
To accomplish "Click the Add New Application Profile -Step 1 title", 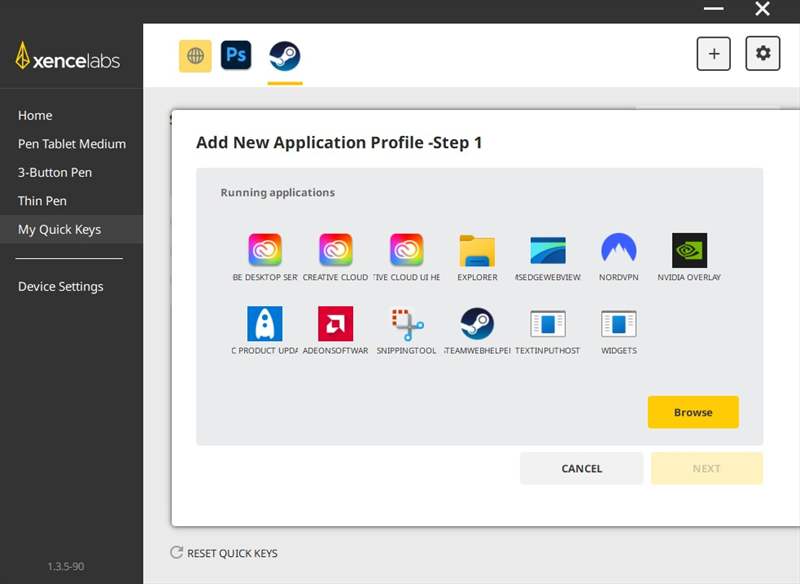I will pyautogui.click(x=339, y=142).
